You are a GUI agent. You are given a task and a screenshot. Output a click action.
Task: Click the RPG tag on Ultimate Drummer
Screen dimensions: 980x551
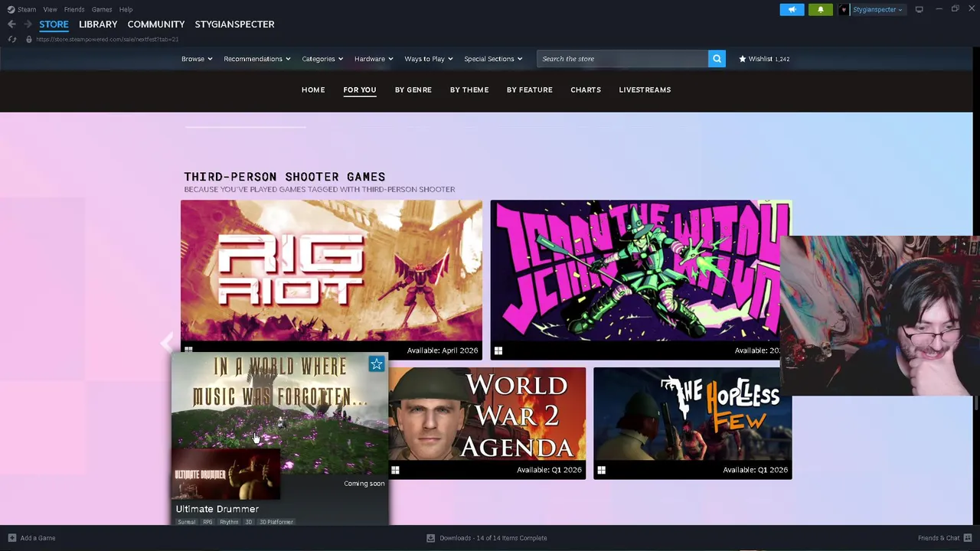click(207, 522)
